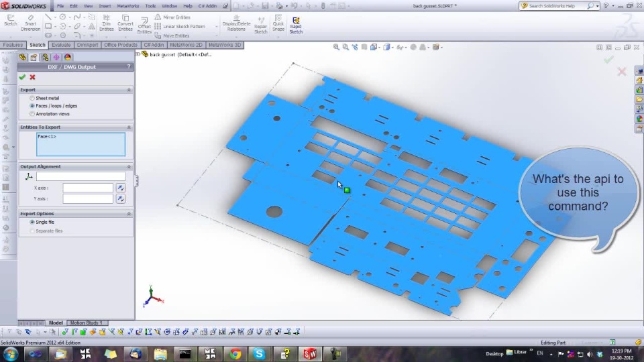The width and height of the screenshot is (644, 362).
Task: Click Zoom to Area icon in view toolbar
Action: click(345, 47)
